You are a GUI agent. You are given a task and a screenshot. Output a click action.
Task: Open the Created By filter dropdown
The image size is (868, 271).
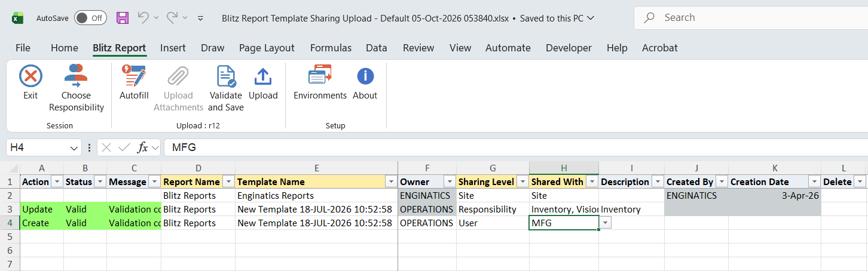tap(722, 181)
